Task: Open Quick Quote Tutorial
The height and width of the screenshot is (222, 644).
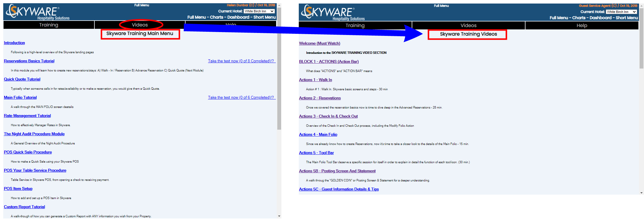Action: pos(22,79)
